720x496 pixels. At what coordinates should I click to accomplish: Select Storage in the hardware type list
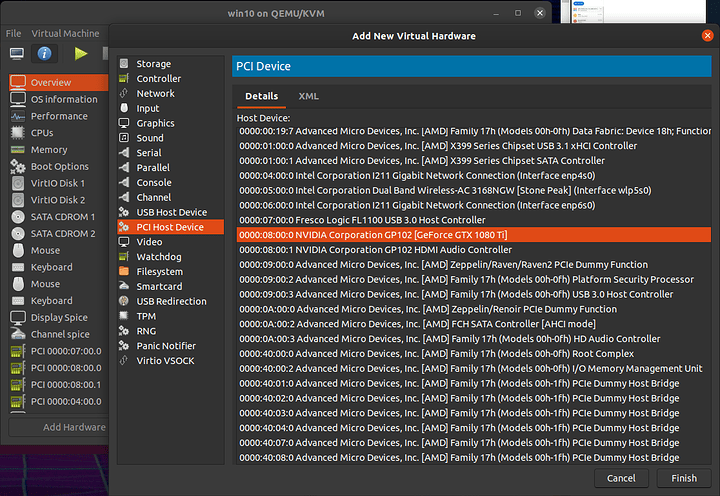153,64
